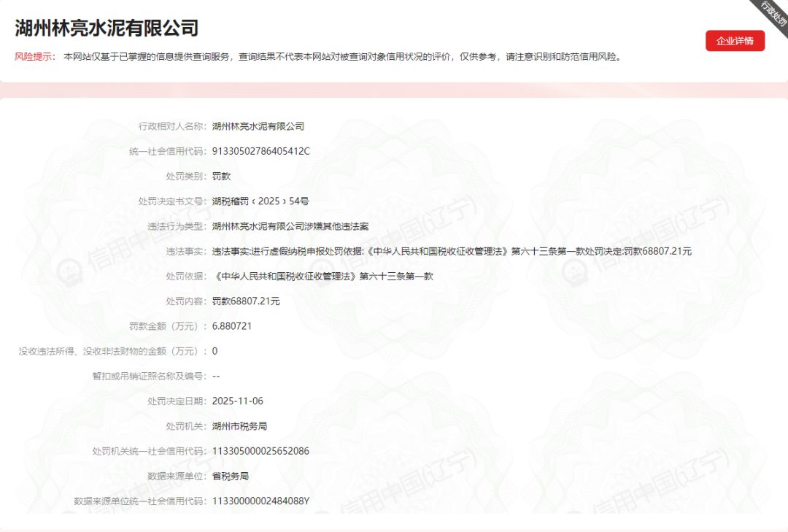
Task: Click the fine amount 6.880721
Action: [232, 326]
